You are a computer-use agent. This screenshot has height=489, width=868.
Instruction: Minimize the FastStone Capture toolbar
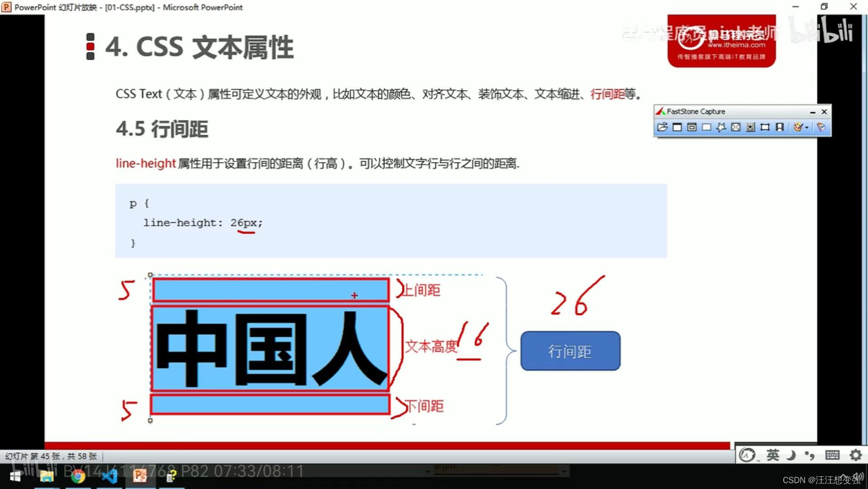[813, 112]
